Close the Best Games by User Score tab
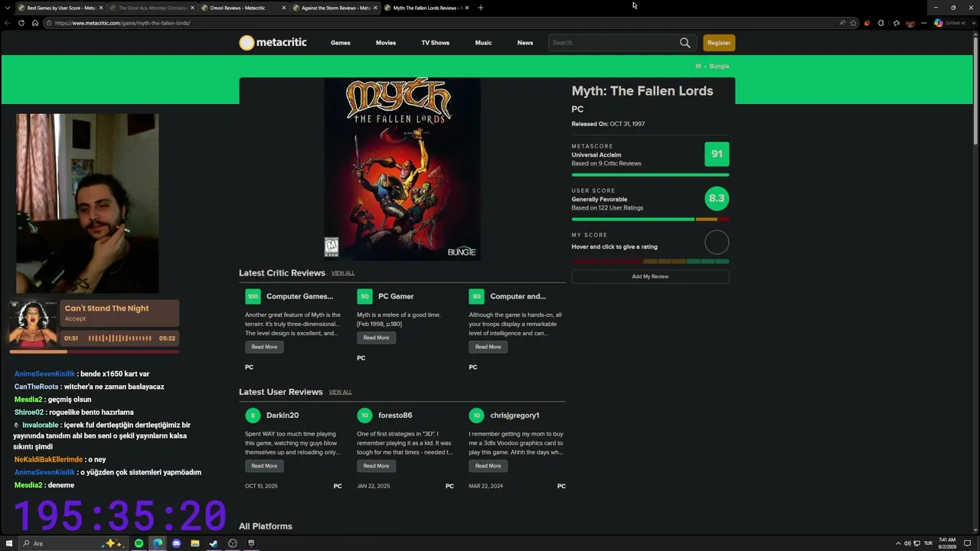The width and height of the screenshot is (980, 551). tap(100, 8)
